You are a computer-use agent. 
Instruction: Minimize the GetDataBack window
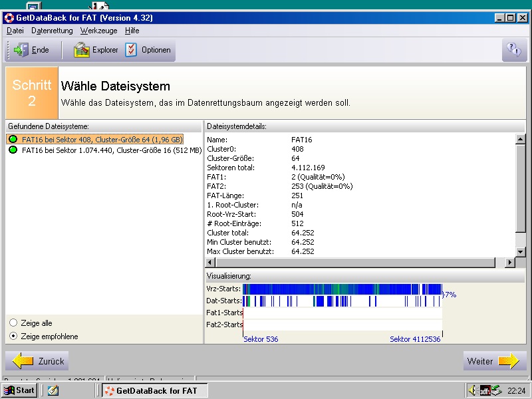pos(499,18)
